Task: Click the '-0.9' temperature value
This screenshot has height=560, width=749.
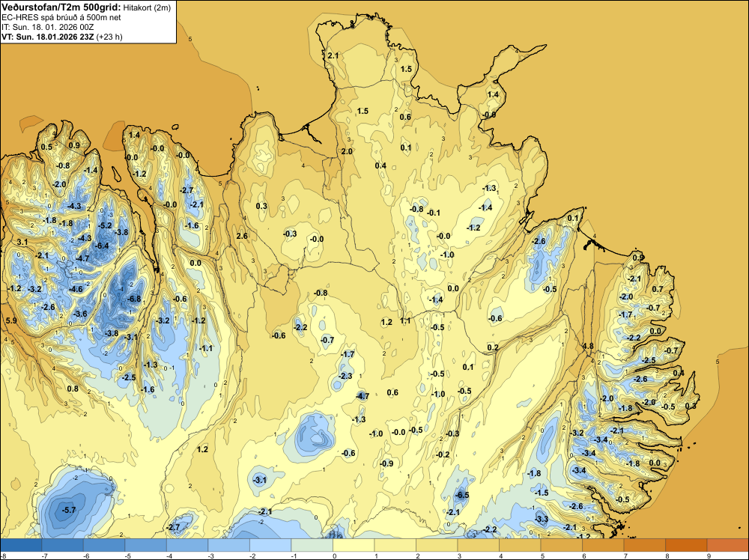Action: [386, 463]
